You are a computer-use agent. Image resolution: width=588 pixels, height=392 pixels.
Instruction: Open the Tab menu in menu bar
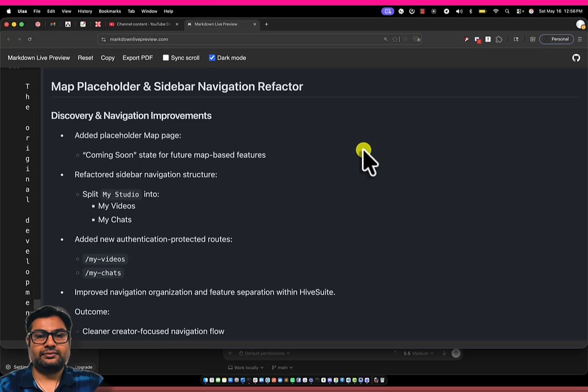click(x=131, y=11)
